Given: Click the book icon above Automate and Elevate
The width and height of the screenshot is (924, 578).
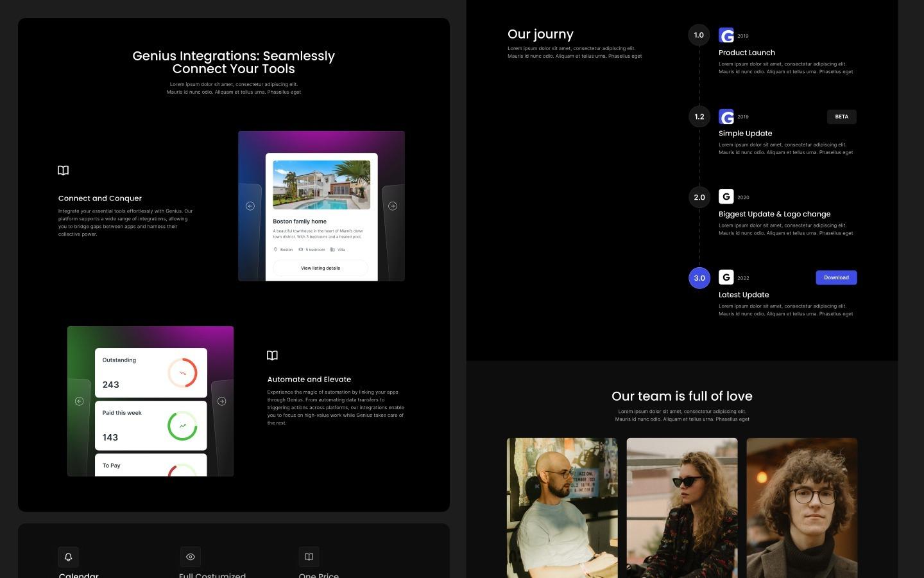Looking at the screenshot, I should point(272,355).
